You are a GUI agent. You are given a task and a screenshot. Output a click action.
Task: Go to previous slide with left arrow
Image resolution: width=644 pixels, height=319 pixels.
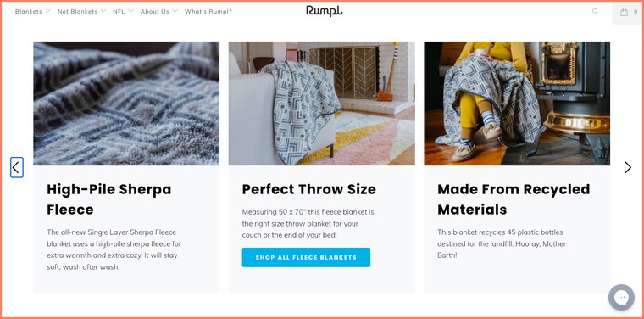click(x=16, y=167)
